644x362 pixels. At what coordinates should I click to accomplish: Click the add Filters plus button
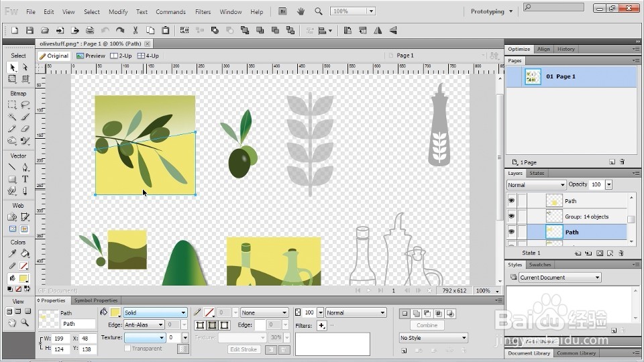(321, 326)
